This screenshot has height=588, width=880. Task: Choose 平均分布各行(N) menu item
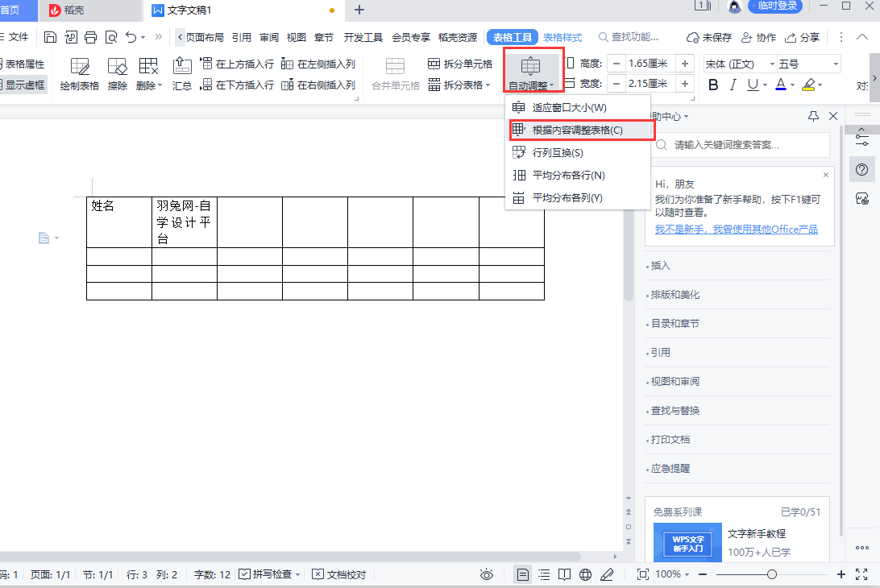[578, 175]
